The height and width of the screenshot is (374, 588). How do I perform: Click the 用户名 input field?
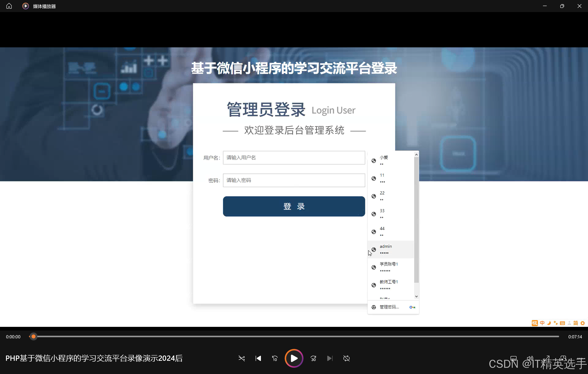(x=294, y=157)
